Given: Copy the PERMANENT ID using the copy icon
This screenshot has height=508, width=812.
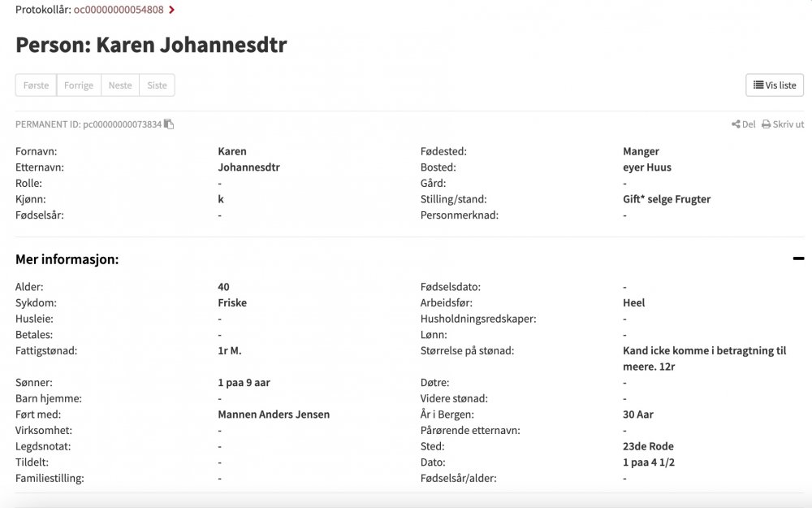Looking at the screenshot, I should point(168,124).
